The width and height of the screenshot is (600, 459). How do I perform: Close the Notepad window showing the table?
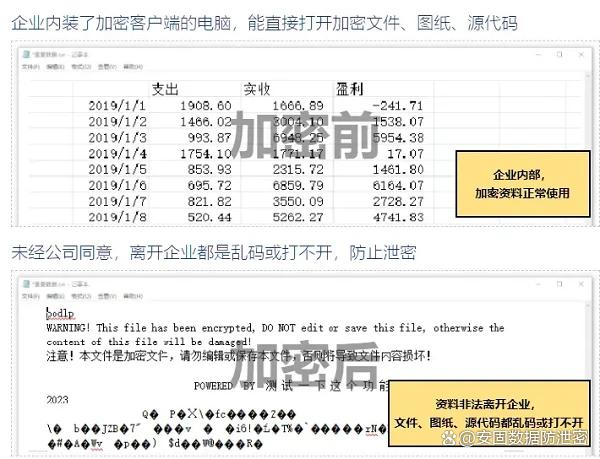pos(581,55)
